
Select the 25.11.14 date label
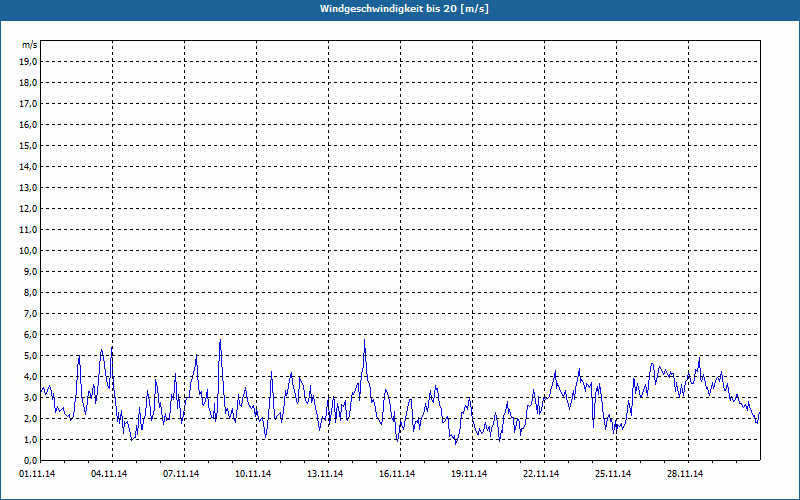pos(615,474)
